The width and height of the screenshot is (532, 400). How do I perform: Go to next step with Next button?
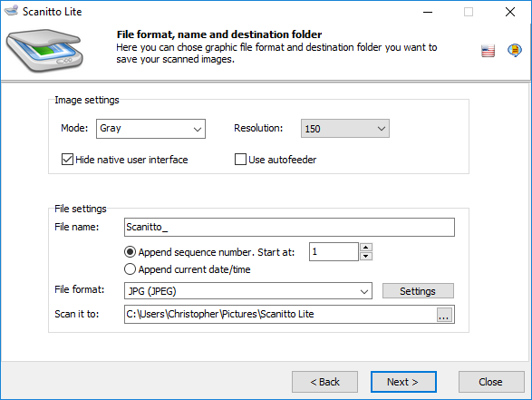[403, 382]
